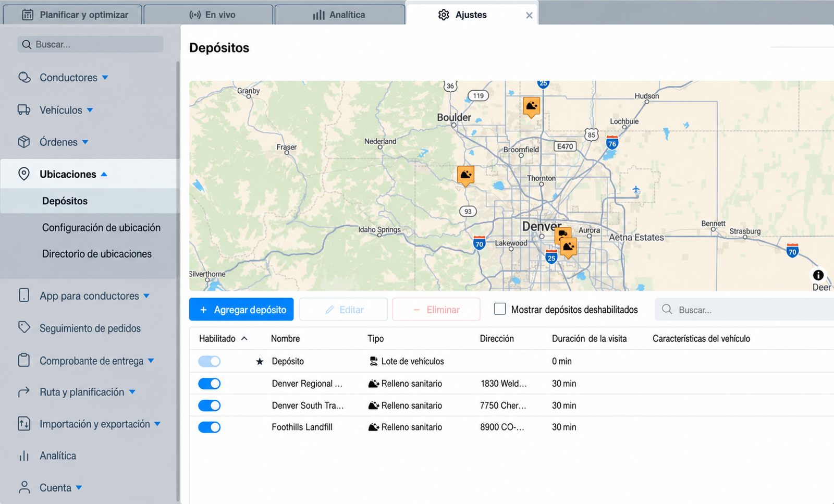Image resolution: width=834 pixels, height=504 pixels.
Task: Collapse the Ubicaciones menu arrow
Action: (x=104, y=174)
